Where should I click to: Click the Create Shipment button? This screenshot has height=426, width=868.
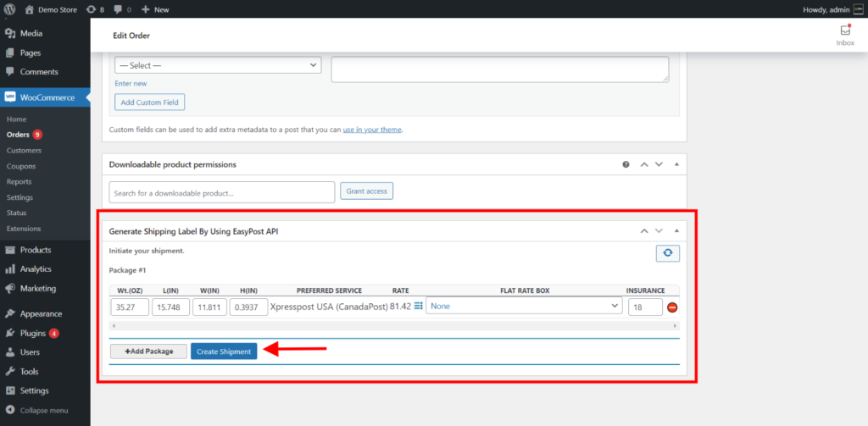tap(224, 351)
